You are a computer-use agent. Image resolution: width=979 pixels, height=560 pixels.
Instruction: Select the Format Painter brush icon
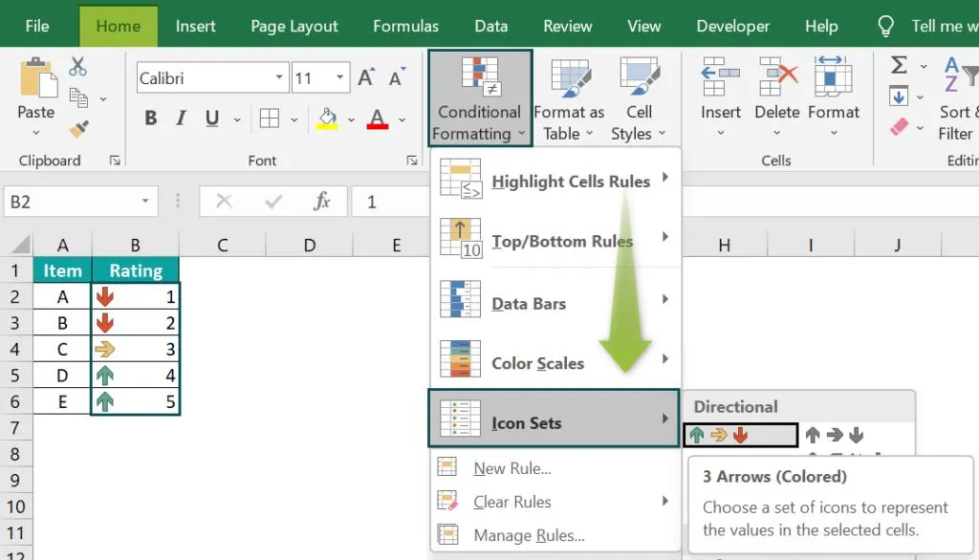coord(78,129)
